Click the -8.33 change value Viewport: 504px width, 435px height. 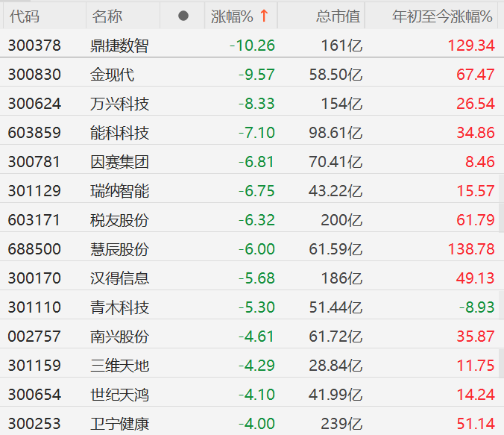click(x=256, y=104)
